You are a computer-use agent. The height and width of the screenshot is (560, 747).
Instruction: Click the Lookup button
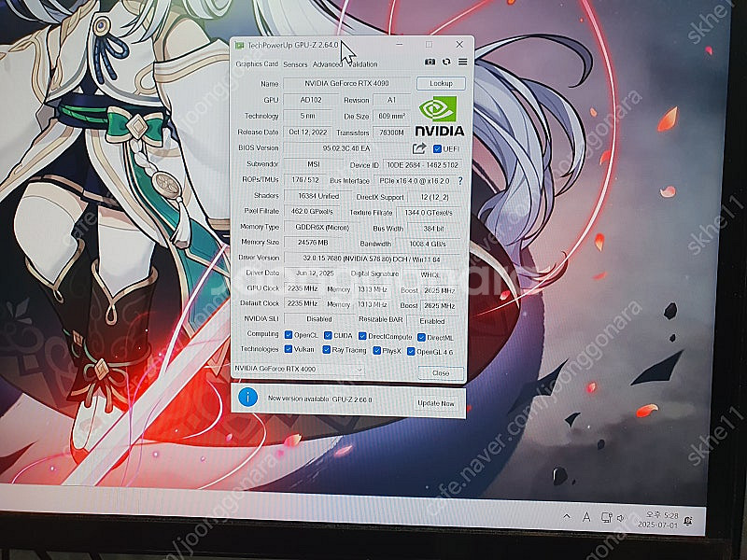[441, 83]
